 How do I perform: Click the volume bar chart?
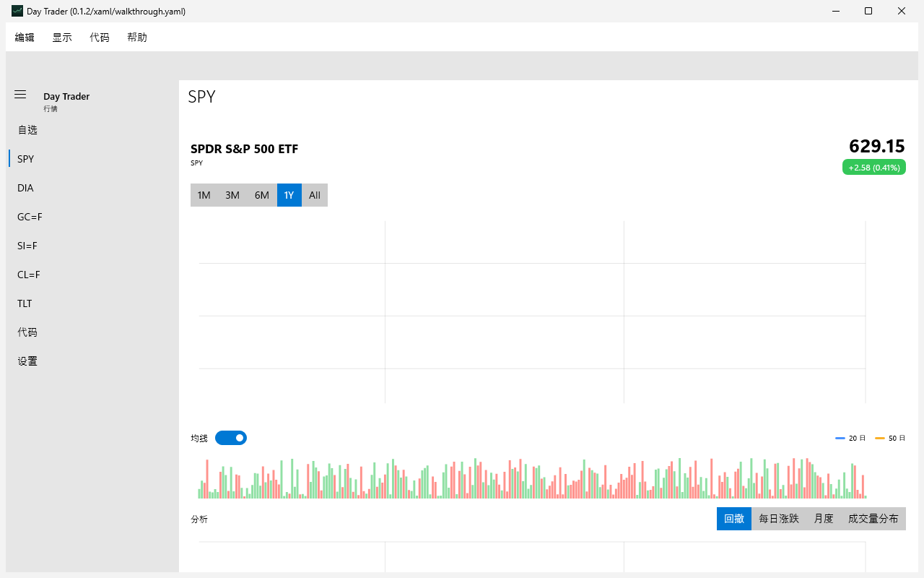(532, 478)
